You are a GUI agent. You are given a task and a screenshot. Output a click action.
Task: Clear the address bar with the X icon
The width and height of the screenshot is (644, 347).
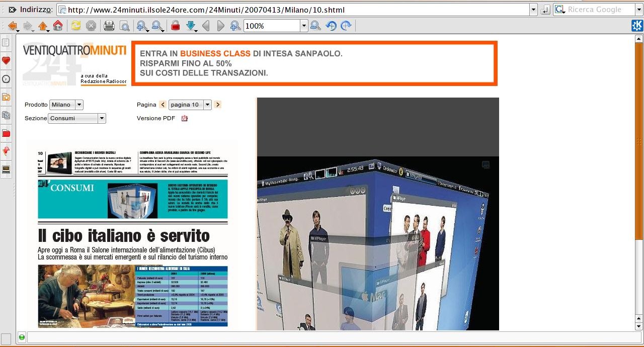[x=12, y=10]
